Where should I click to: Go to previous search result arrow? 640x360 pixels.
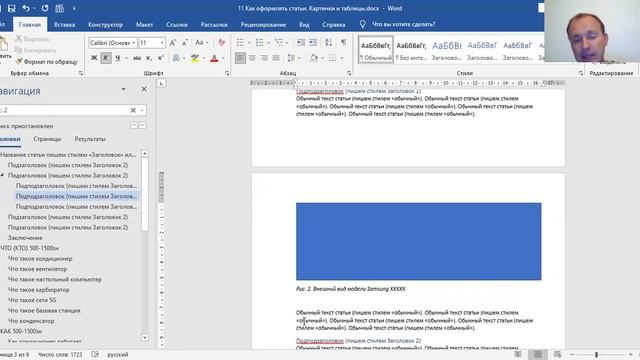pyautogui.click(x=133, y=125)
